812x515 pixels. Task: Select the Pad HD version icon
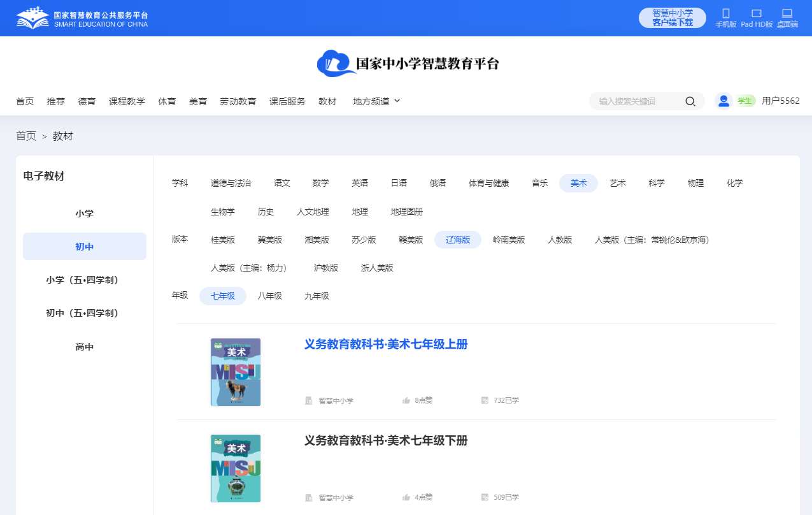757,13
